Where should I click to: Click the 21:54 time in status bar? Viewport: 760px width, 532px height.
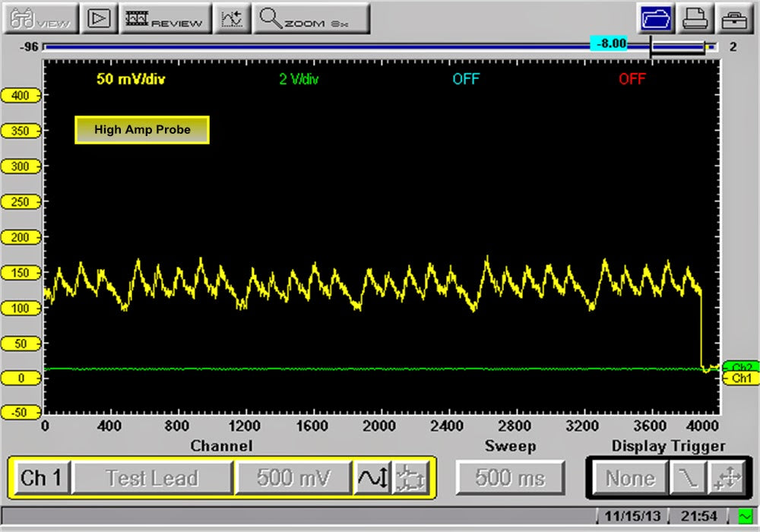(698, 516)
